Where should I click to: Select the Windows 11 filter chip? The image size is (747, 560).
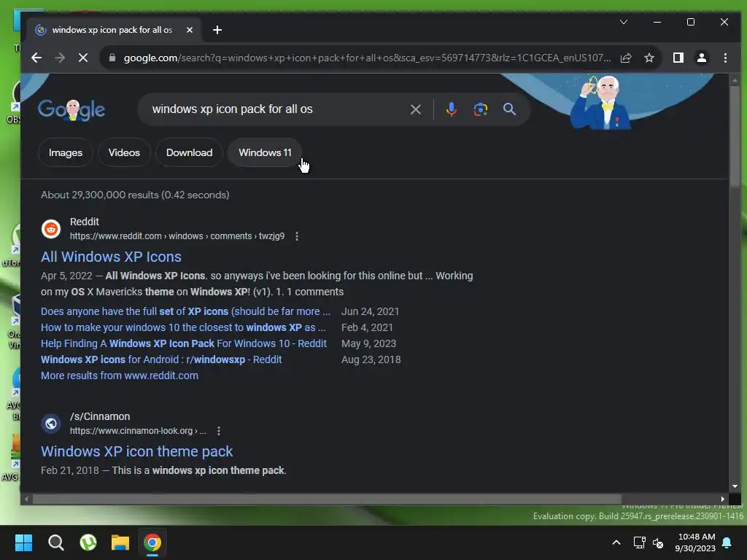click(265, 152)
